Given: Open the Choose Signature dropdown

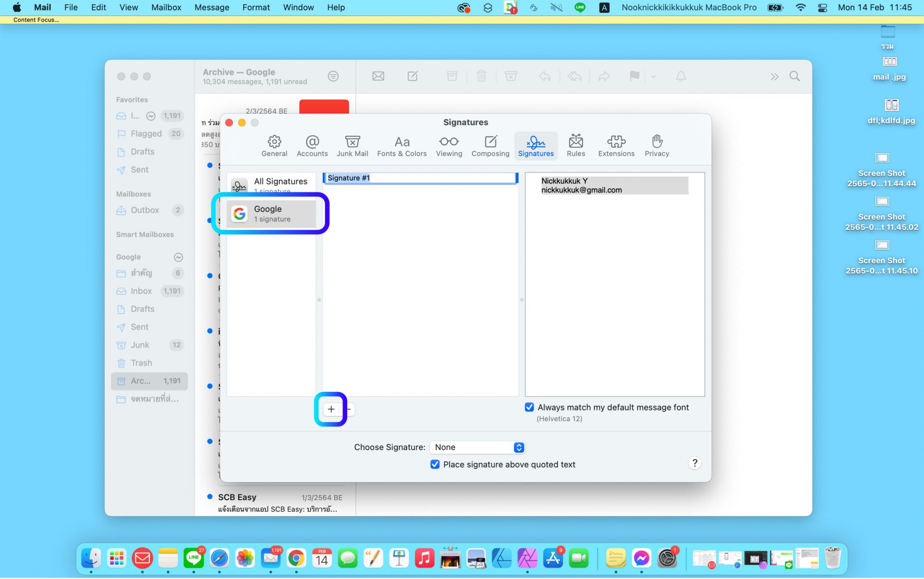Looking at the screenshot, I should pos(477,447).
